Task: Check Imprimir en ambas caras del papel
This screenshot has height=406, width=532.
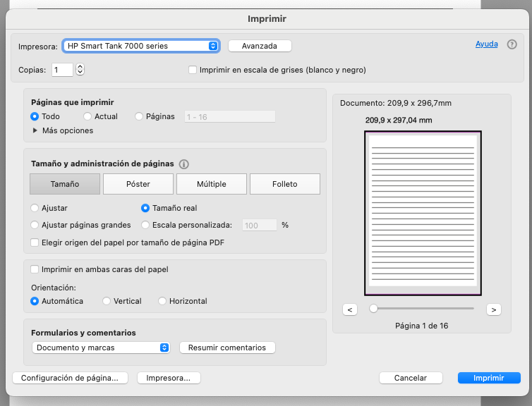Action: [35, 269]
